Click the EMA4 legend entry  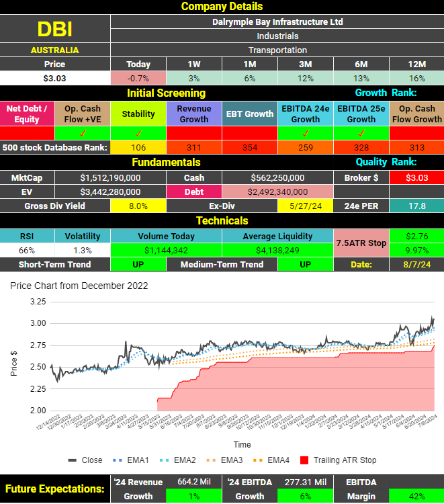(x=271, y=460)
